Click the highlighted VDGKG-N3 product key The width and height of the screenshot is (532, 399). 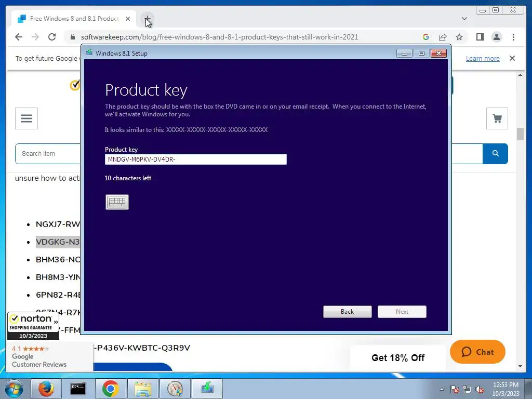tap(58, 242)
